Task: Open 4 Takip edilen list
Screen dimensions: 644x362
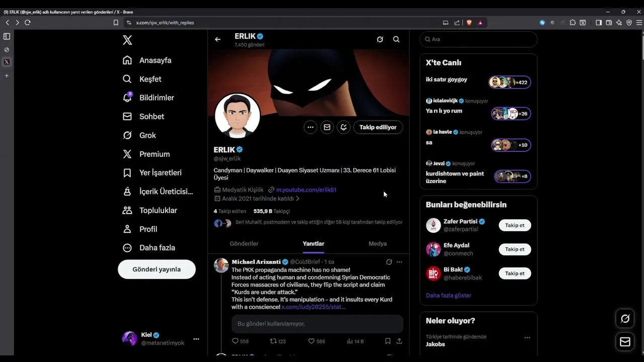Action: pos(230,211)
